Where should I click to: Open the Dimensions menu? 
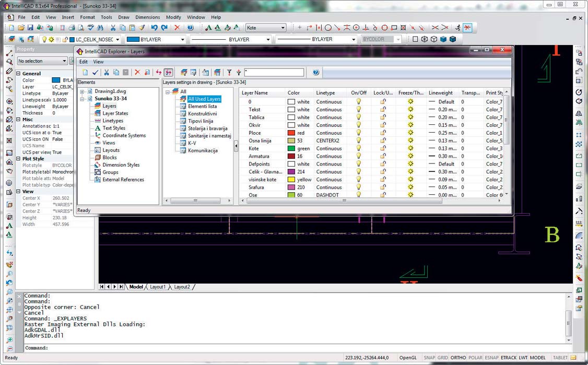[x=147, y=17]
